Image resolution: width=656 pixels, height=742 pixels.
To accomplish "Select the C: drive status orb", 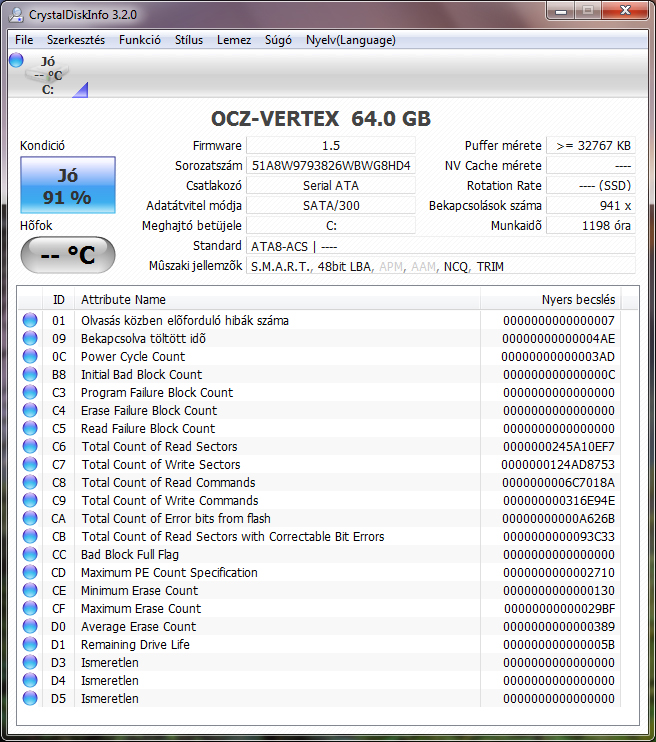I will pos(16,60).
